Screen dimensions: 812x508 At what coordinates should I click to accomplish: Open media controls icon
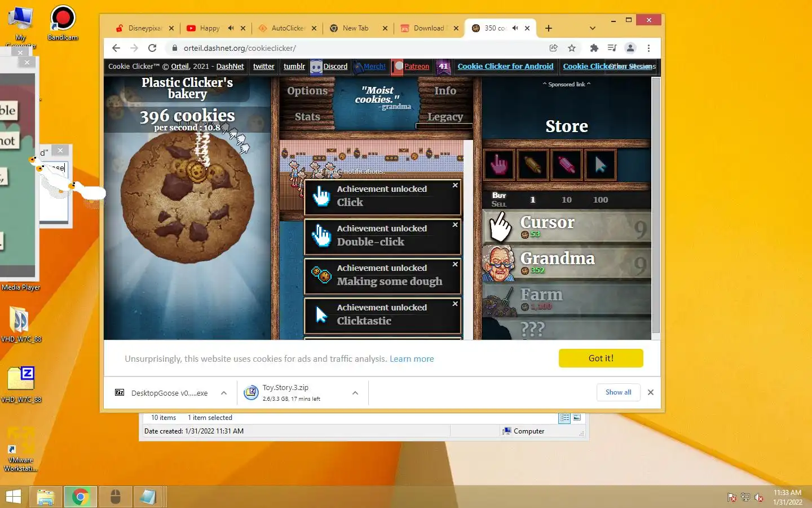pyautogui.click(x=612, y=48)
